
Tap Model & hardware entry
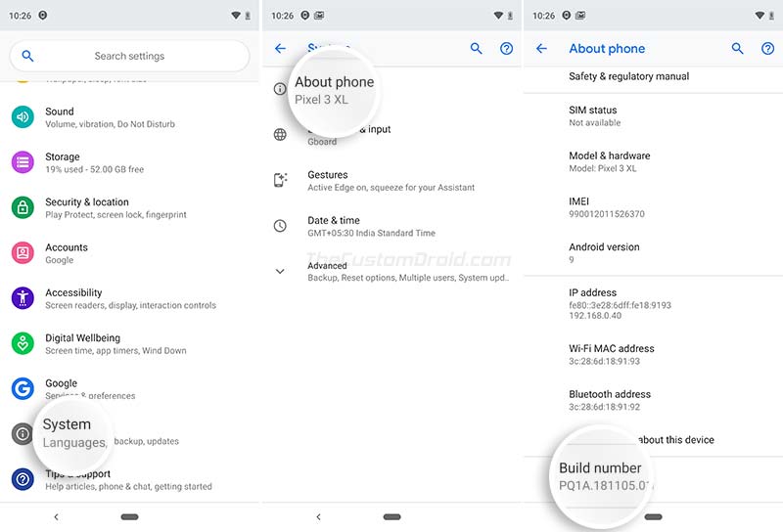[x=653, y=161]
